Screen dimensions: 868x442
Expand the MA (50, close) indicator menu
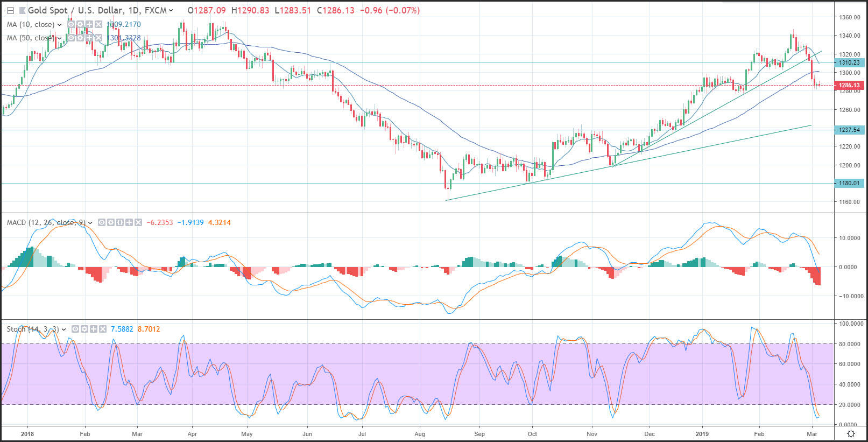point(59,38)
